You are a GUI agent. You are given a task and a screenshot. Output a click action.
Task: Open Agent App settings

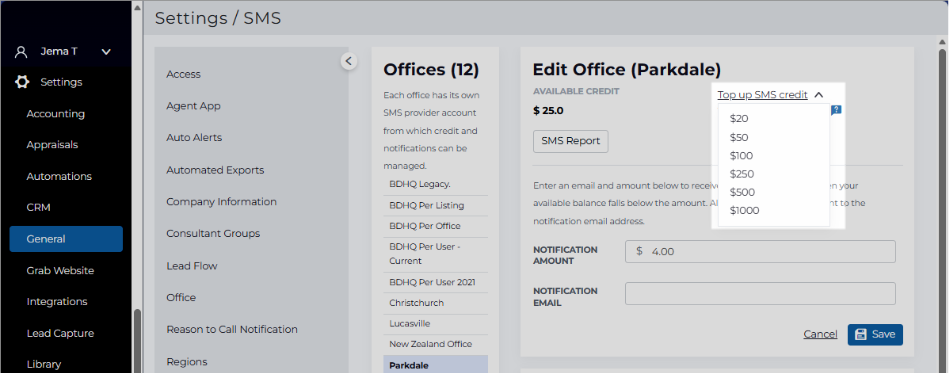point(194,106)
